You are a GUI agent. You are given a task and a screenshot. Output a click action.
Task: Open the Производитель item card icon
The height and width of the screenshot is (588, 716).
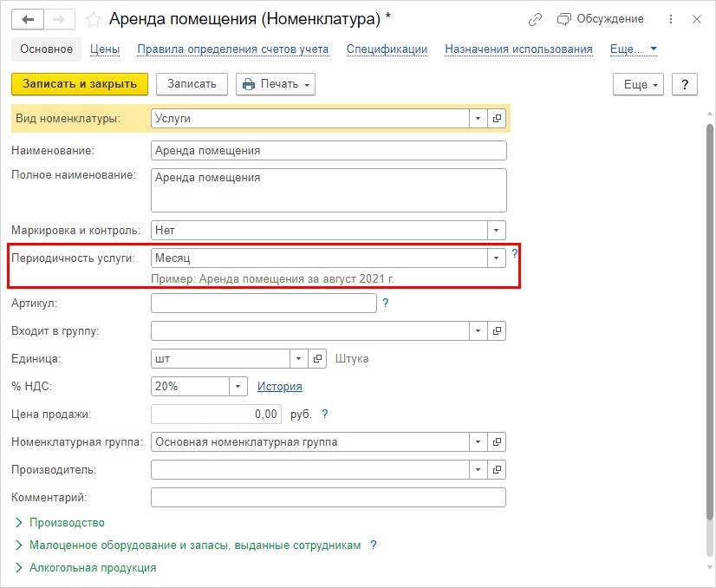coord(497,470)
